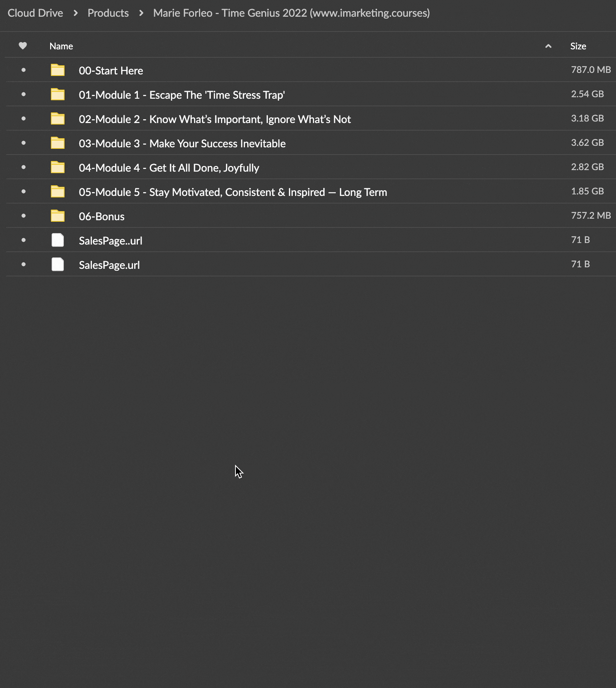
Task: Select 02-Module 2 Know What's Important name
Action: point(215,119)
